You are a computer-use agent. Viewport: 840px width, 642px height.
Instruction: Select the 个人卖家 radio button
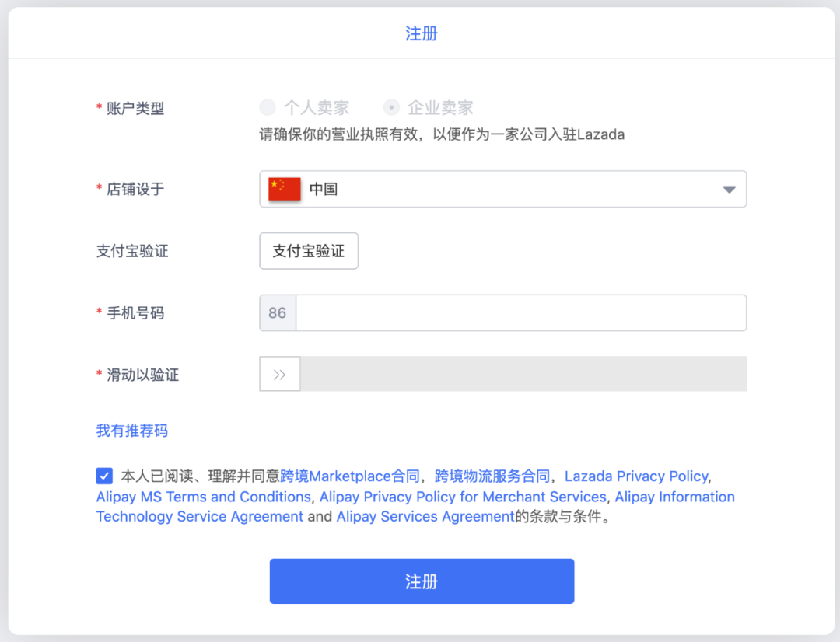(x=268, y=107)
